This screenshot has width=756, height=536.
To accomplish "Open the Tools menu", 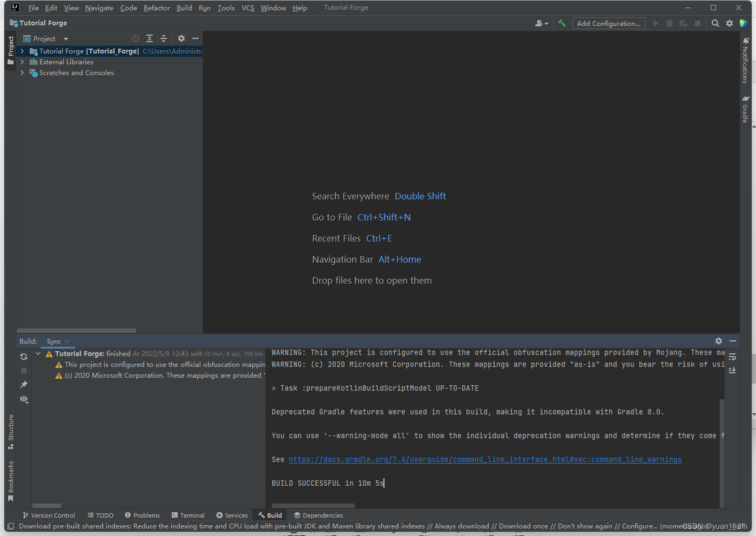I will tap(226, 8).
